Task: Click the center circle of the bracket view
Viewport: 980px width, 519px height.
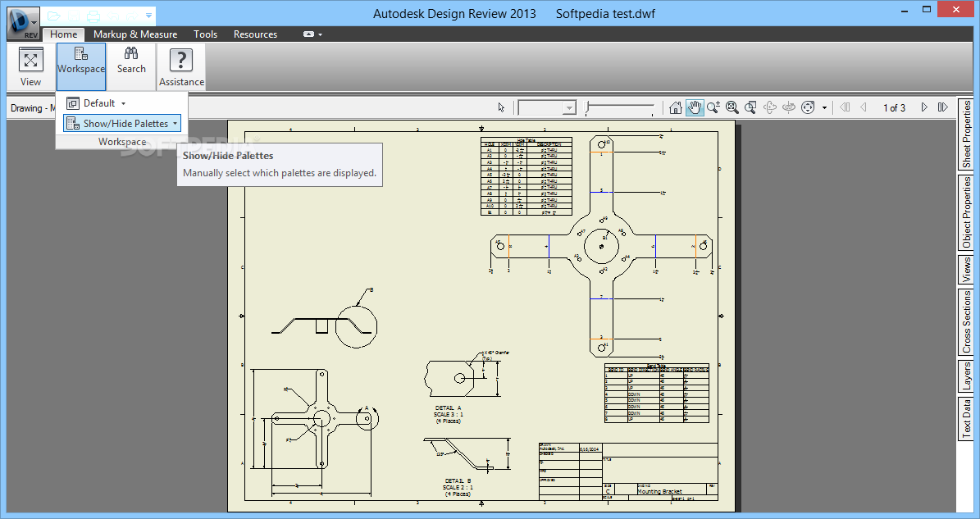Action: (601, 246)
